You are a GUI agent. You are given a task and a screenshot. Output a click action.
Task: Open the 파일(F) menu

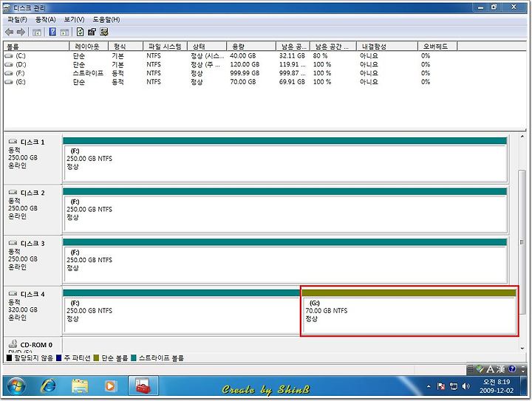pos(17,20)
